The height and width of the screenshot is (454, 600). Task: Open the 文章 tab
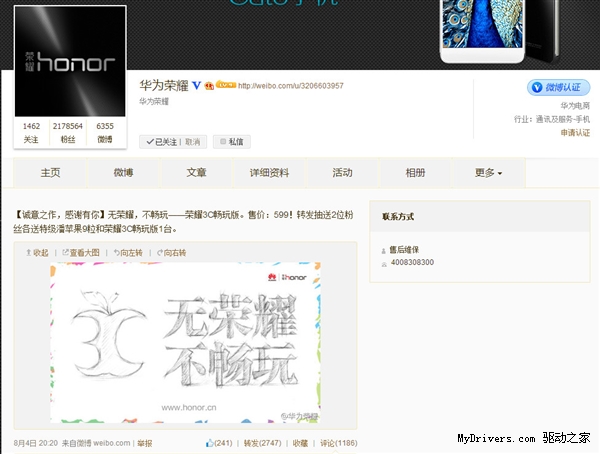[196, 173]
